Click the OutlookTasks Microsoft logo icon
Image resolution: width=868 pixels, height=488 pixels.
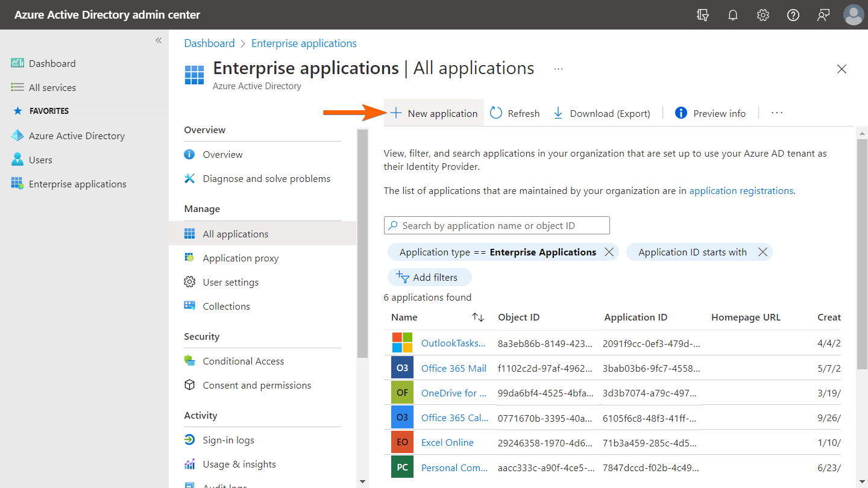point(402,343)
